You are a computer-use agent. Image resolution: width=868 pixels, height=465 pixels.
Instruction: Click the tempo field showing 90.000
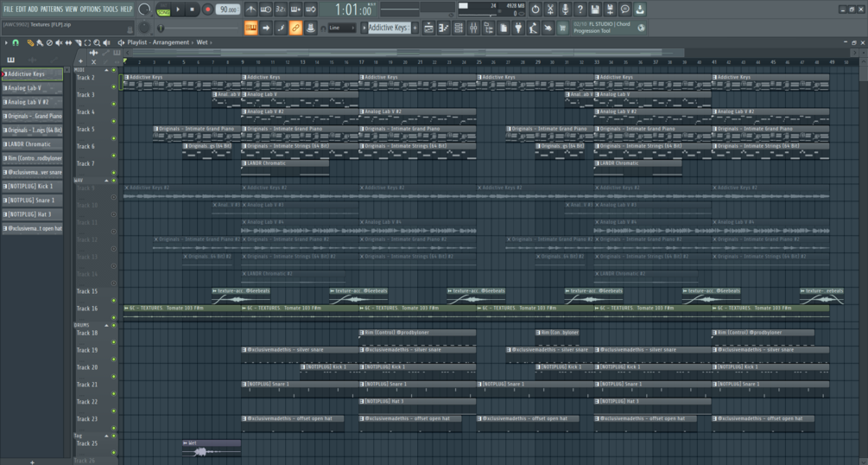228,10
